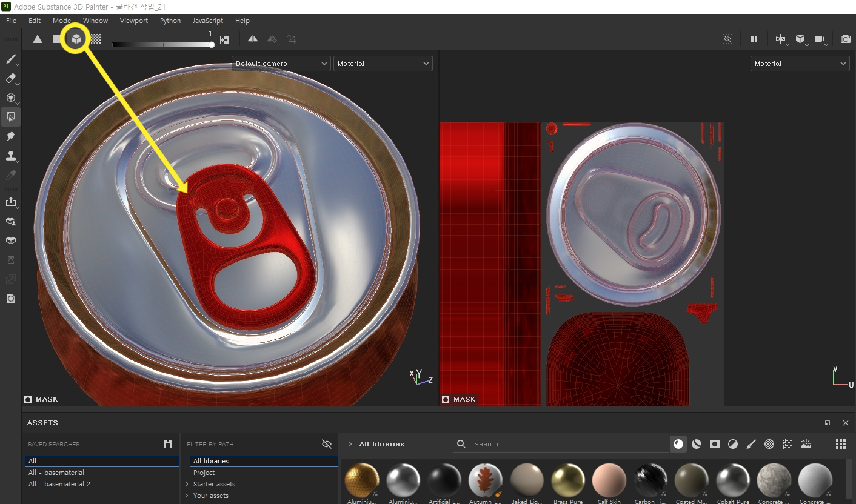Select the Eraser tool
Viewport: 856px width, 504px height.
pyautogui.click(x=10, y=79)
